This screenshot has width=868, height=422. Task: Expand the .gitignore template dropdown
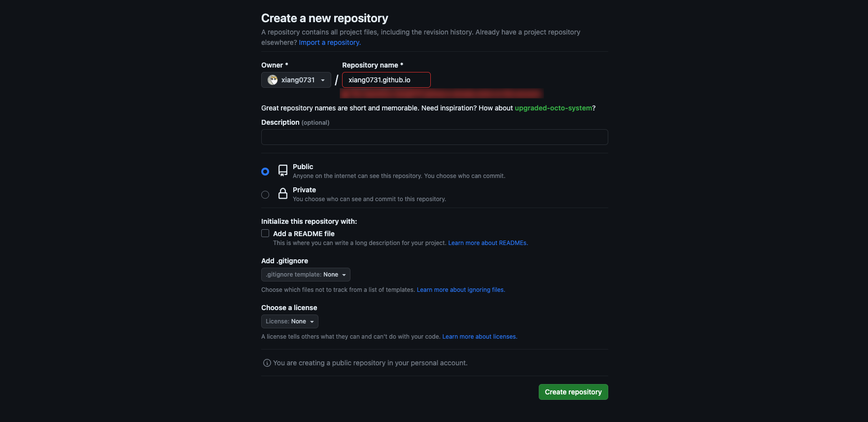306,275
